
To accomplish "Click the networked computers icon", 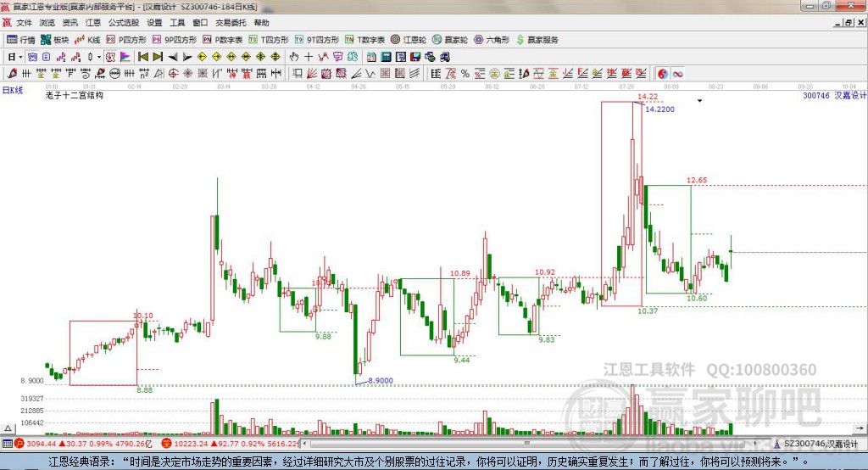I will tap(444, 57).
